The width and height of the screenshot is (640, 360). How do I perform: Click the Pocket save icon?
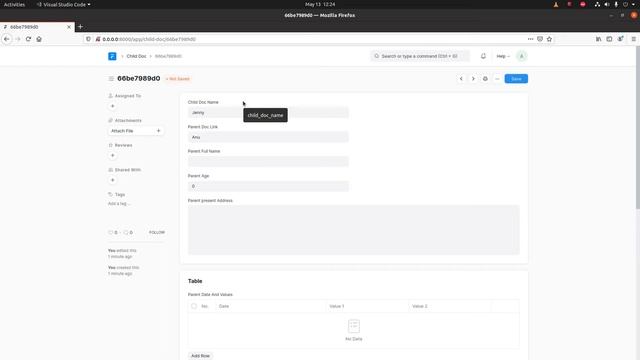[540, 39]
